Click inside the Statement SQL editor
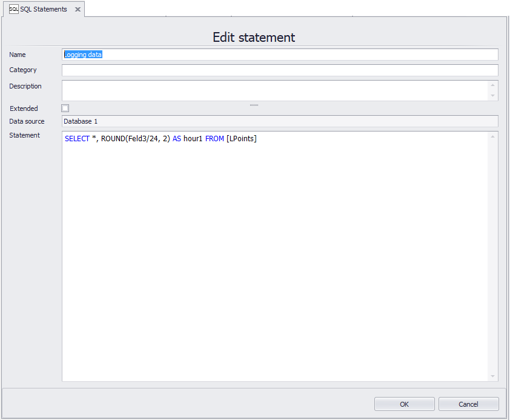The width and height of the screenshot is (510, 420). click(275, 256)
